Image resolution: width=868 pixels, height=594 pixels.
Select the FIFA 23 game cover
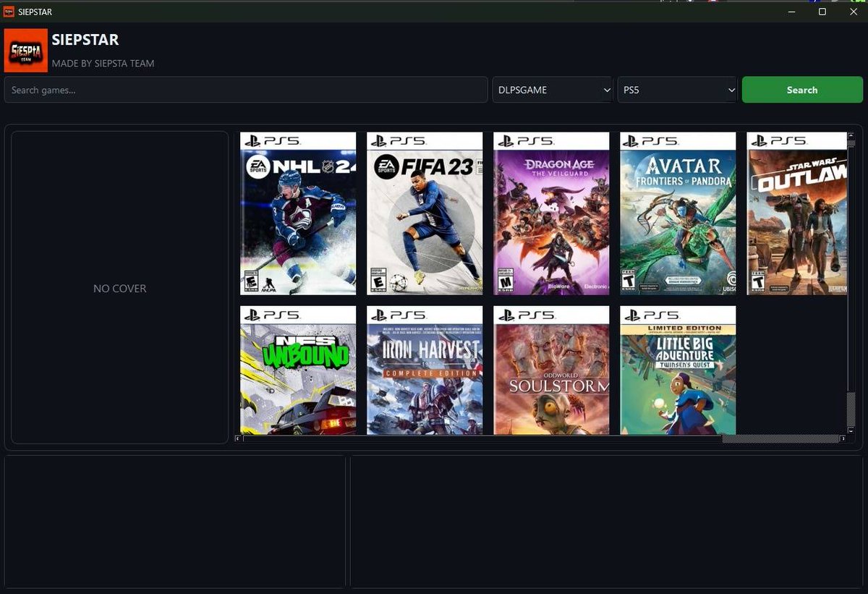[425, 213]
